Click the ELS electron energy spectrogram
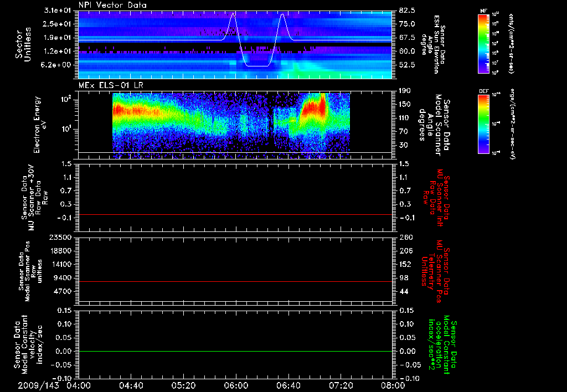 [231, 125]
